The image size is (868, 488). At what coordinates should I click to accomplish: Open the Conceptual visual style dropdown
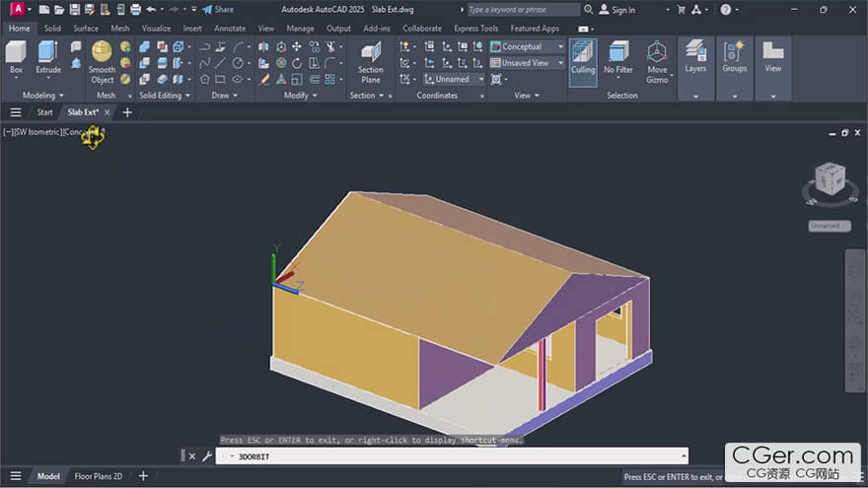coord(527,47)
